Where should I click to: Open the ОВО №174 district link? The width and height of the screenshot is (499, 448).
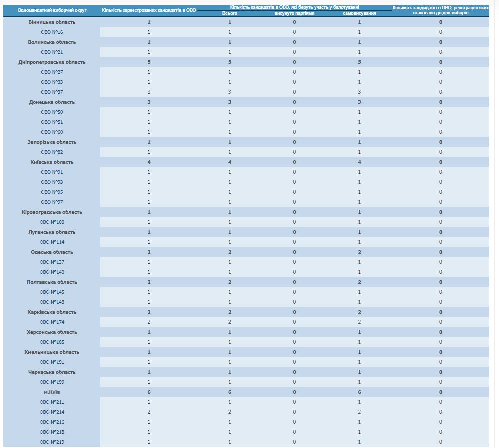(x=52, y=322)
